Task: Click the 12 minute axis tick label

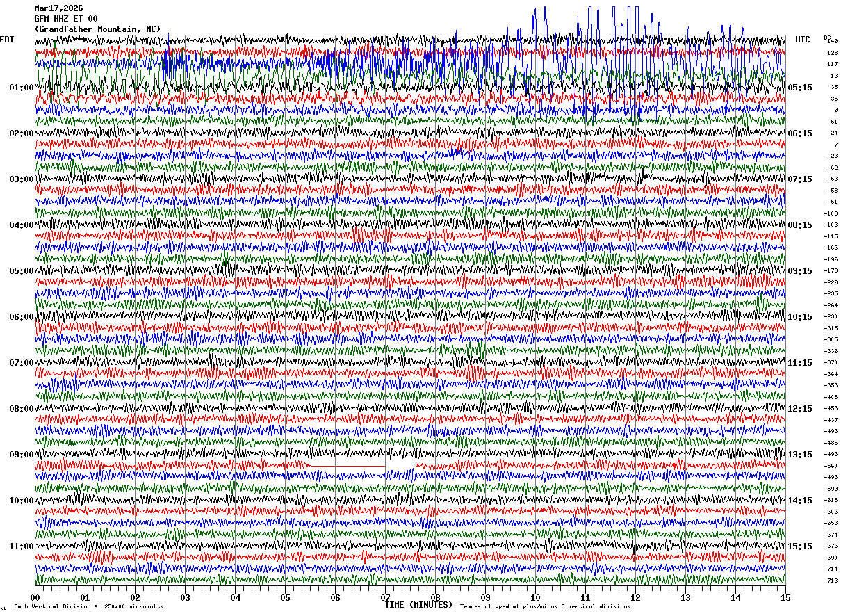Action: tap(635, 597)
